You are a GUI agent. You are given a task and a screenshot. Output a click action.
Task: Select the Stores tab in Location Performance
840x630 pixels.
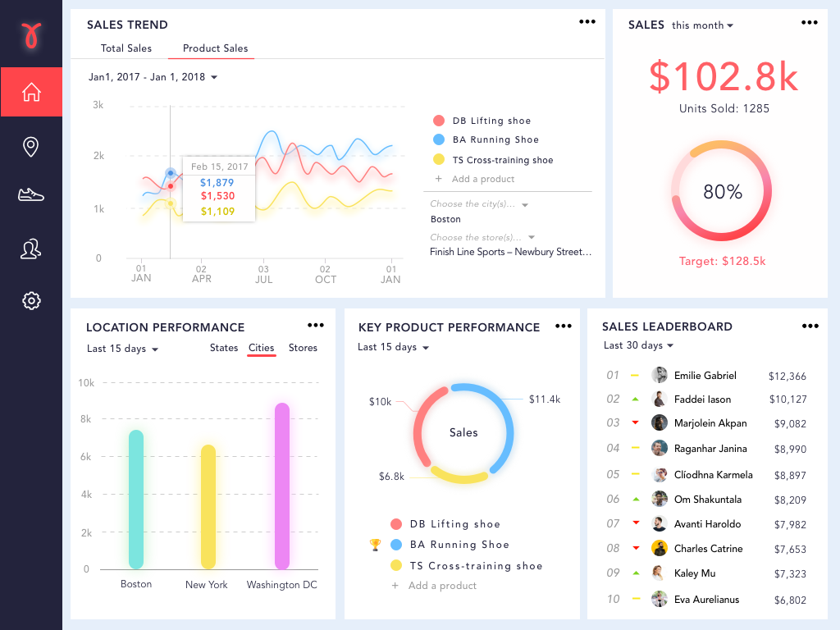(304, 348)
